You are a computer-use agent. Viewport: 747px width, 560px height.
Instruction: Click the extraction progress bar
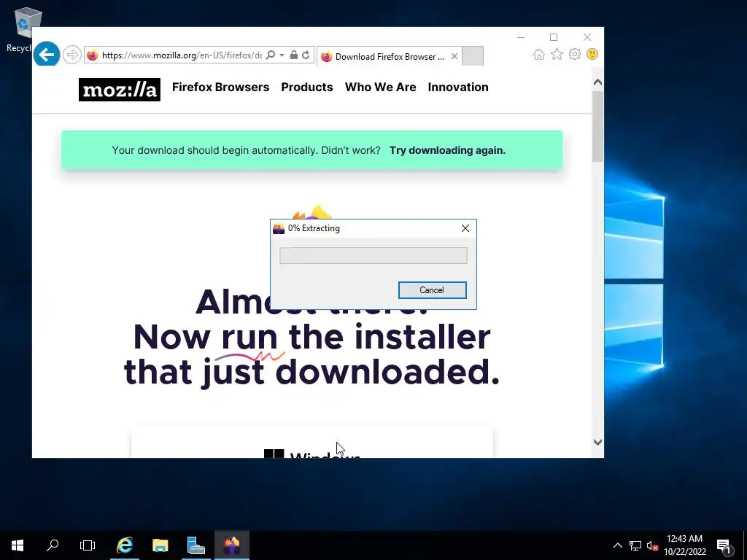point(373,255)
